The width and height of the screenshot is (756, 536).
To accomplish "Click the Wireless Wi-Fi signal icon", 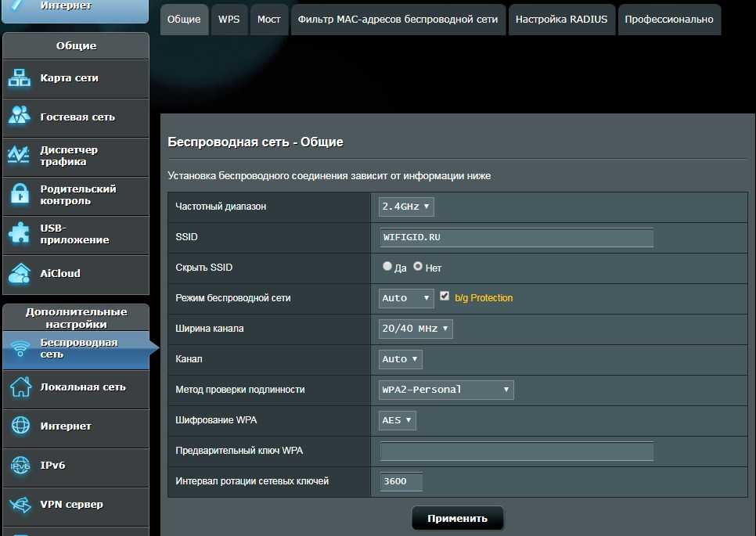I will pos(20,348).
